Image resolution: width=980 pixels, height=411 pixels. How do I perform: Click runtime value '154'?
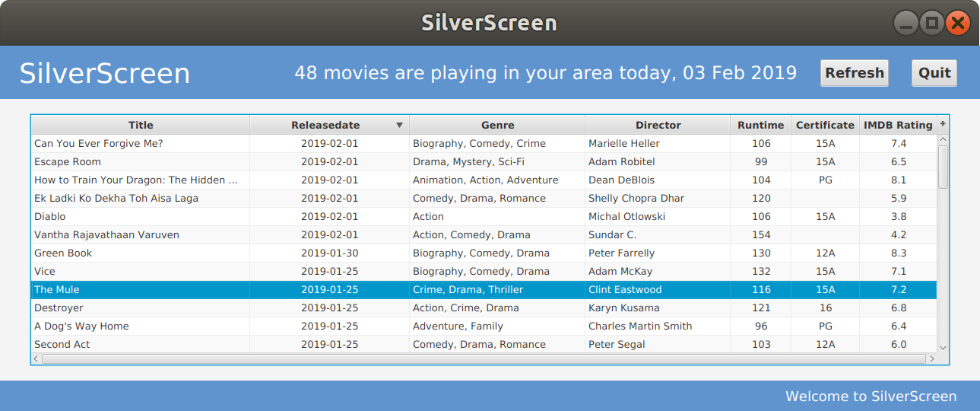(x=761, y=234)
